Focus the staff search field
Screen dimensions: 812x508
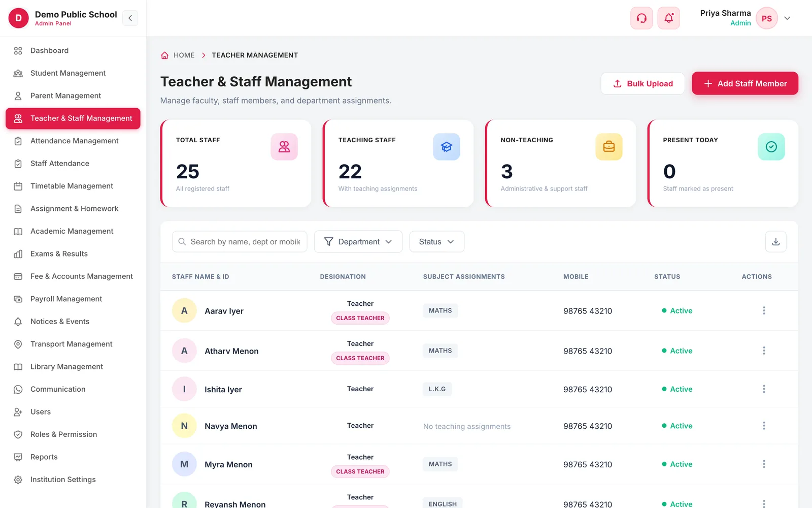(x=240, y=242)
